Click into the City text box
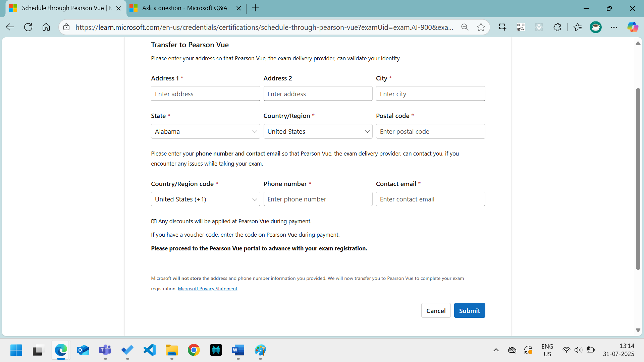 click(430, 94)
